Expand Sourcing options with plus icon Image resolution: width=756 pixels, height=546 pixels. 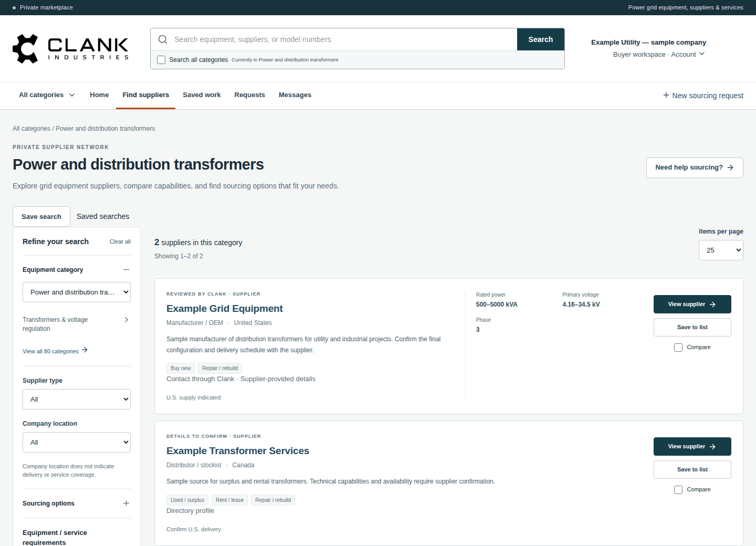126,503
